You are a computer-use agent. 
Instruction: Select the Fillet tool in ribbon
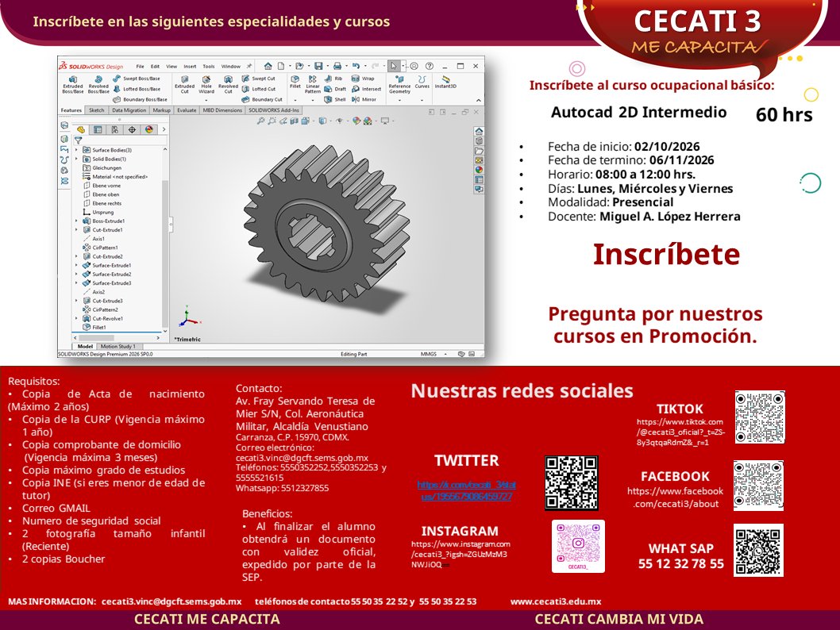coord(295,82)
